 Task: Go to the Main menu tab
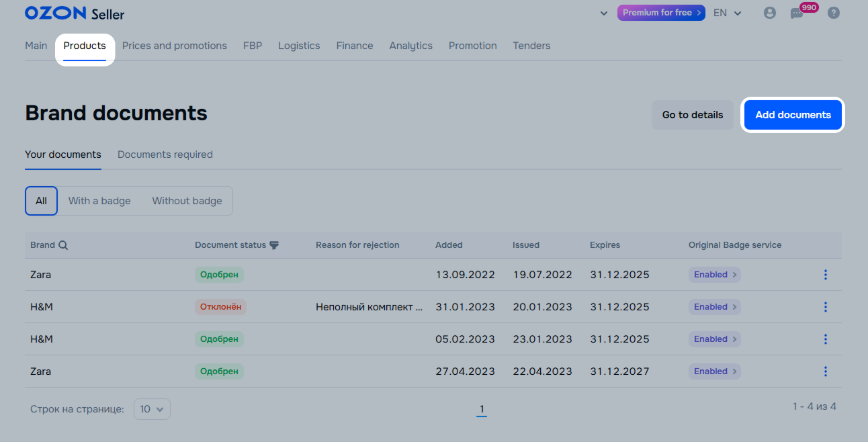(x=36, y=46)
